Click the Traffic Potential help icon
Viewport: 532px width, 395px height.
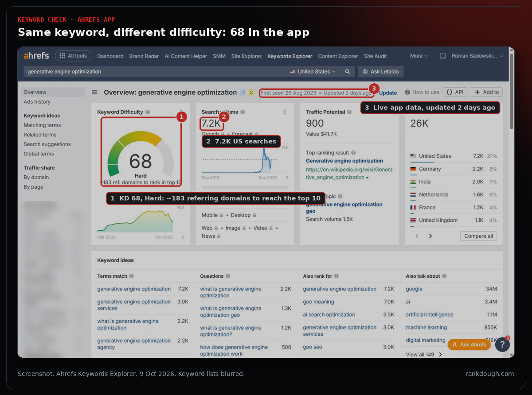point(349,112)
